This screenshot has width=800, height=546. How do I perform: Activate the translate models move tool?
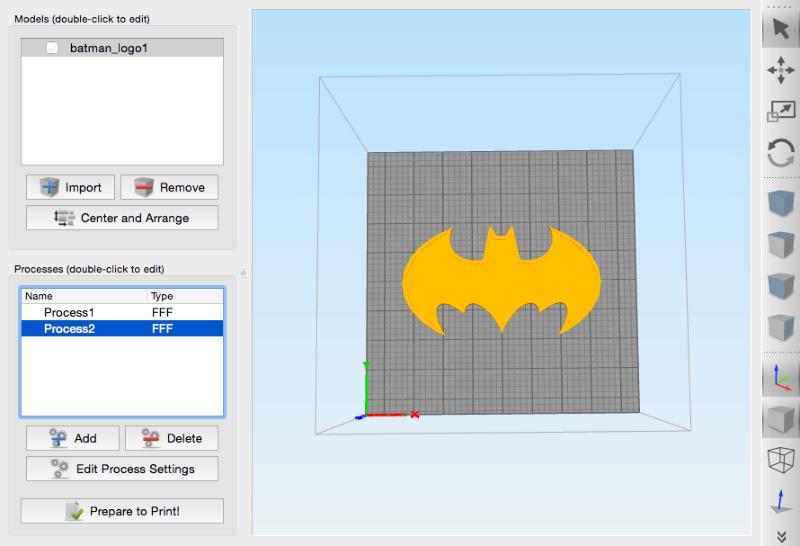pos(780,70)
